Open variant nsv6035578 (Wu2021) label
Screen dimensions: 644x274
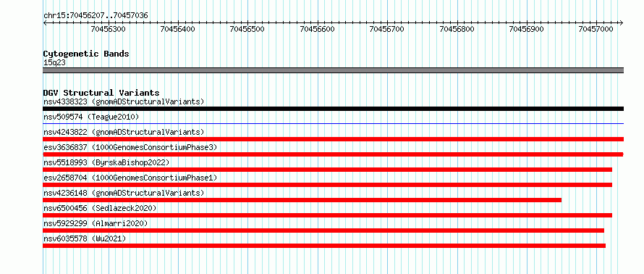[85, 238]
